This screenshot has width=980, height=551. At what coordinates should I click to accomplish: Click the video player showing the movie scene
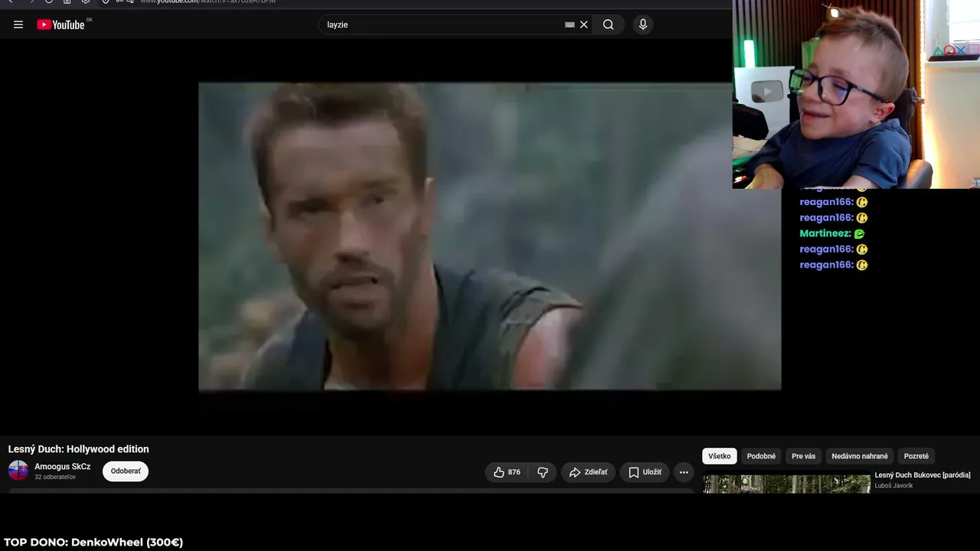pyautogui.click(x=489, y=236)
